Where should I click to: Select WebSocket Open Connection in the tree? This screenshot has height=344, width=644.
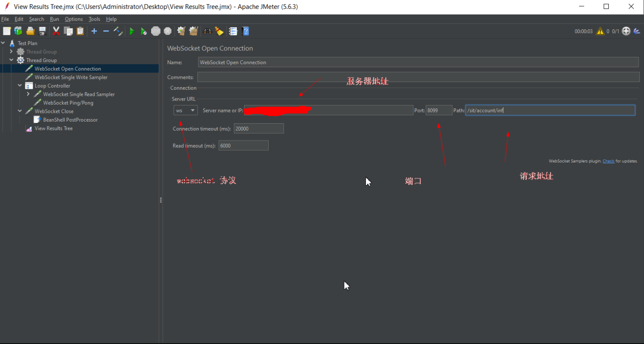pos(68,69)
